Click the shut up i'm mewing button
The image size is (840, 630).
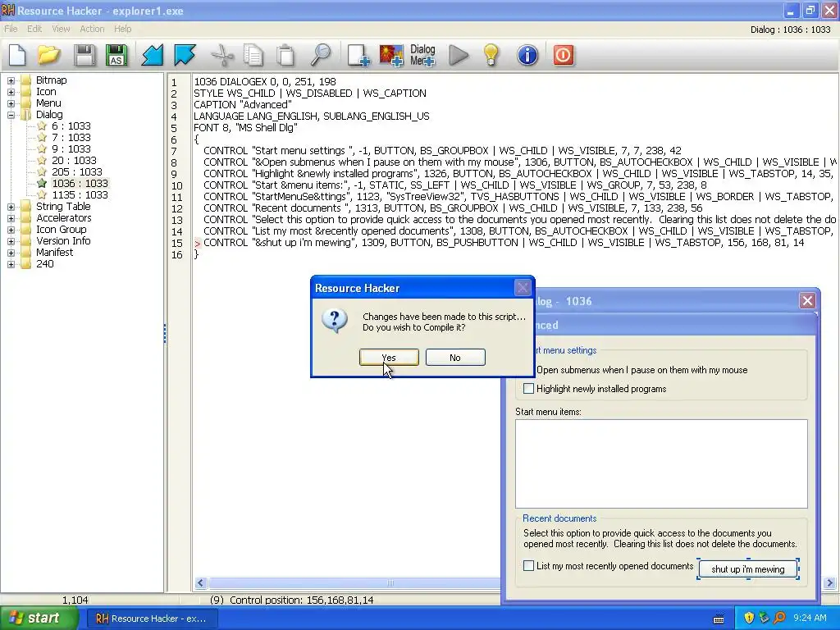pyautogui.click(x=748, y=569)
